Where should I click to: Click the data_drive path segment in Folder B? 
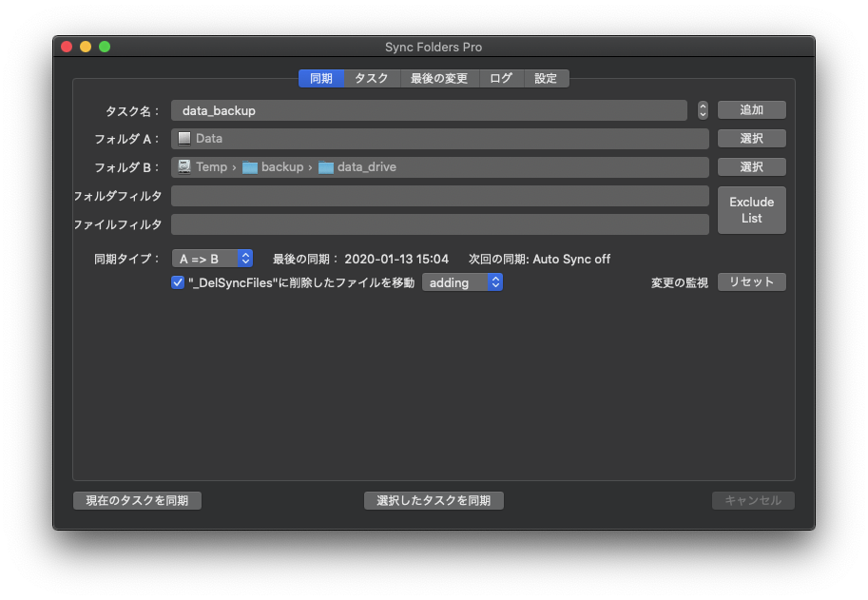pos(366,166)
